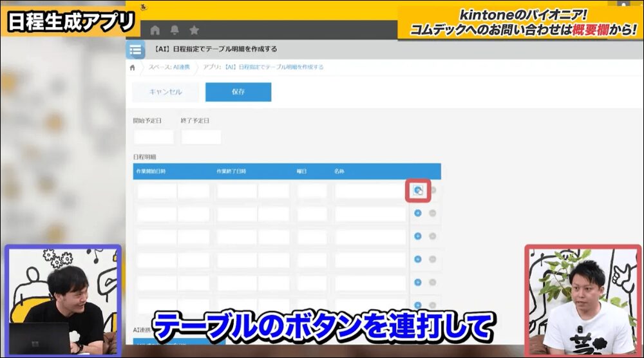Viewport: 644px width, 358px height.
Task: Click first row's 作業開始日時 time input
Action: click(193, 191)
